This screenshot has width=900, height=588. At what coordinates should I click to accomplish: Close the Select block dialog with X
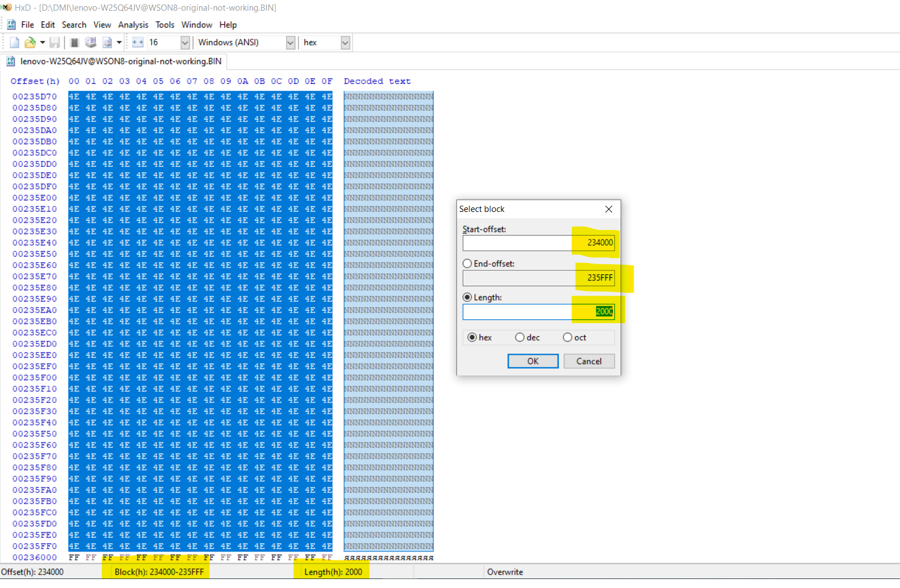(608, 209)
